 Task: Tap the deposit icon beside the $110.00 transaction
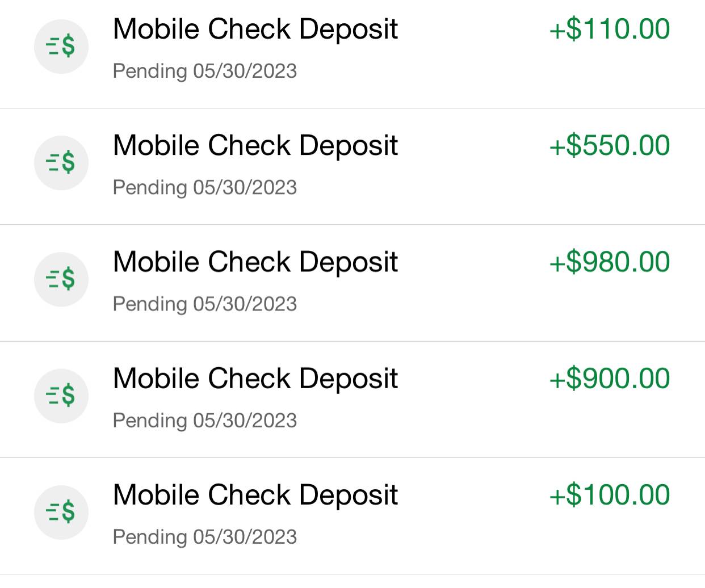(x=61, y=46)
